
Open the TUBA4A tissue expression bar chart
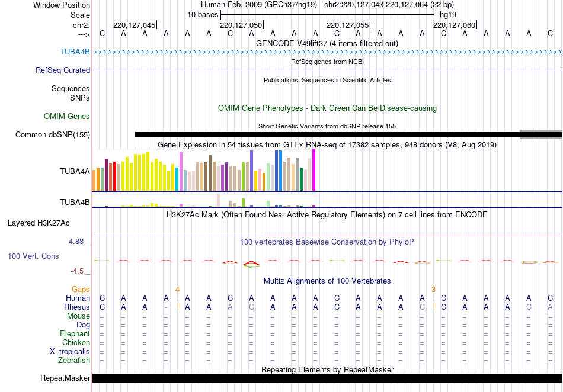(x=204, y=171)
